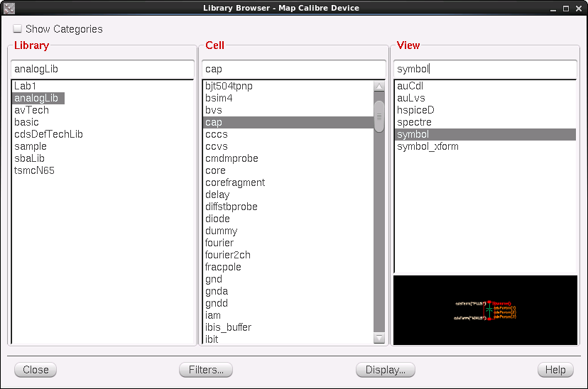
Task: Select dummy cell
Action: tap(222, 231)
